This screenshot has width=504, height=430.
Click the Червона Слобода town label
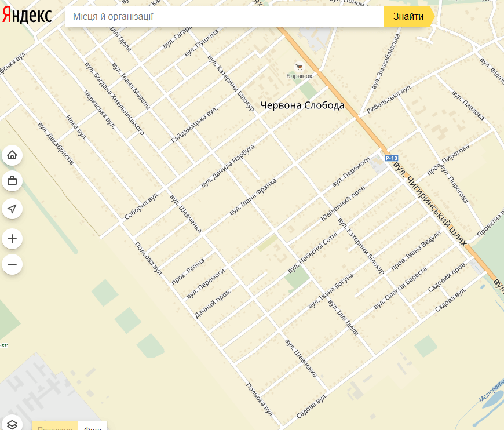(302, 105)
